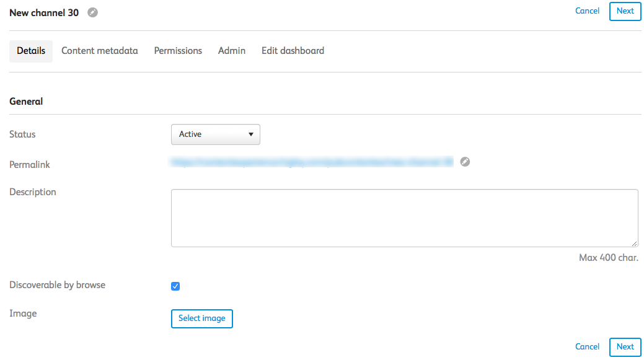The height and width of the screenshot is (360, 644).
Task: Focus the Description text area
Action: tap(404, 218)
